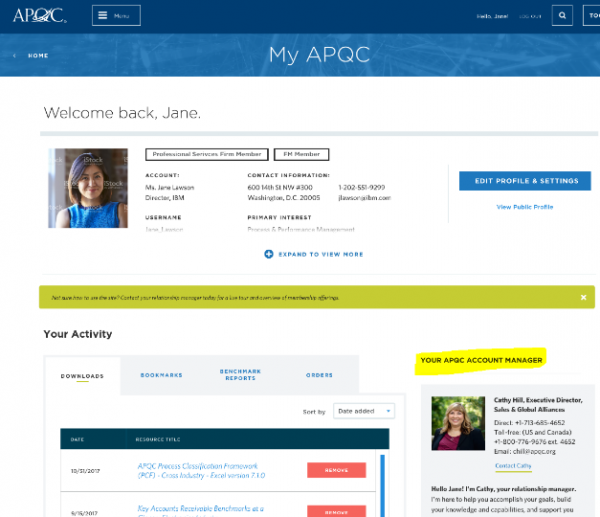Switch to the Downloads tab
Screen dimensions: 600x517
tap(82, 376)
